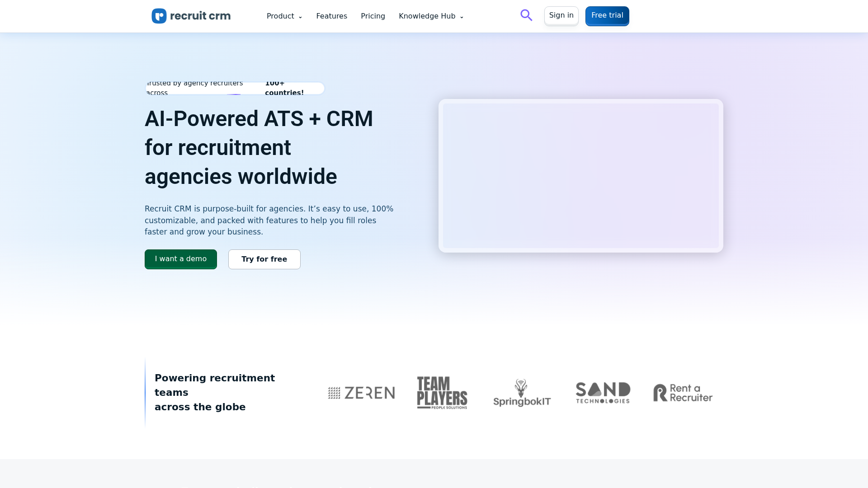
Task: Navigate to the Pricing page
Action: 373,16
